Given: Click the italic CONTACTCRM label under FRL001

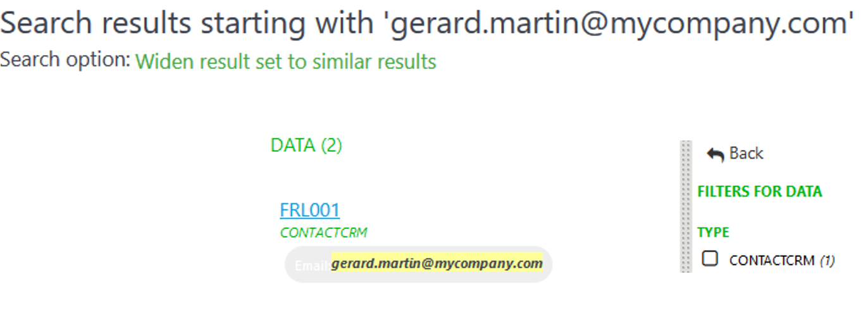Looking at the screenshot, I should [x=323, y=233].
